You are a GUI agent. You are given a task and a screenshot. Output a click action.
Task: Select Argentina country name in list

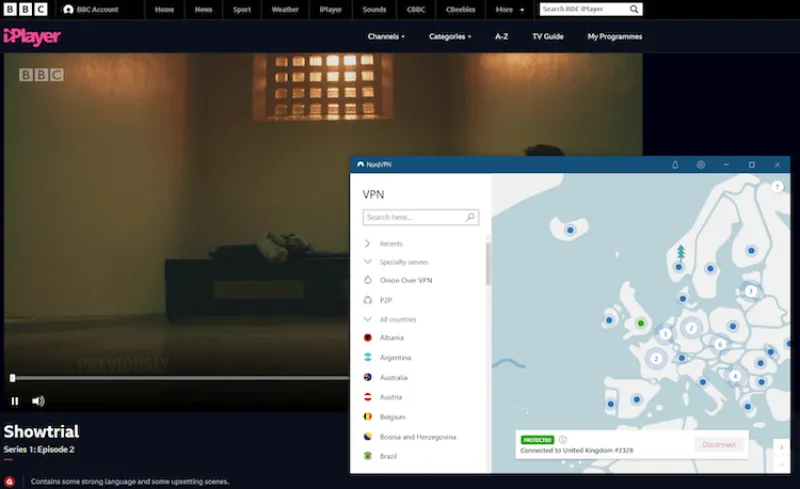point(395,357)
